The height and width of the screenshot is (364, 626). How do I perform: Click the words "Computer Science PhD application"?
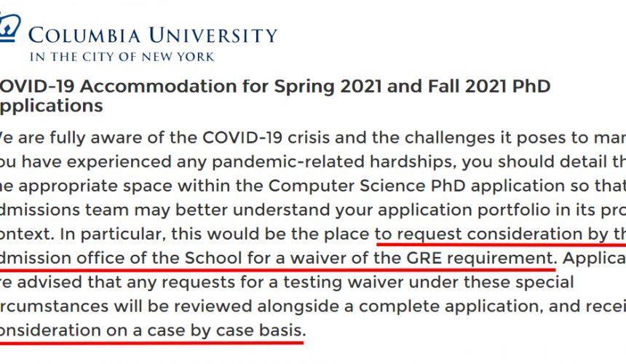416,186
